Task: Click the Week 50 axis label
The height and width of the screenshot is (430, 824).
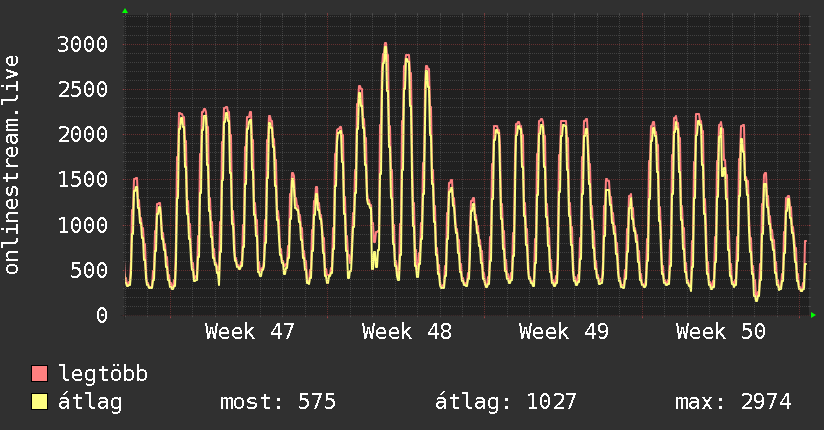Action: (x=720, y=332)
